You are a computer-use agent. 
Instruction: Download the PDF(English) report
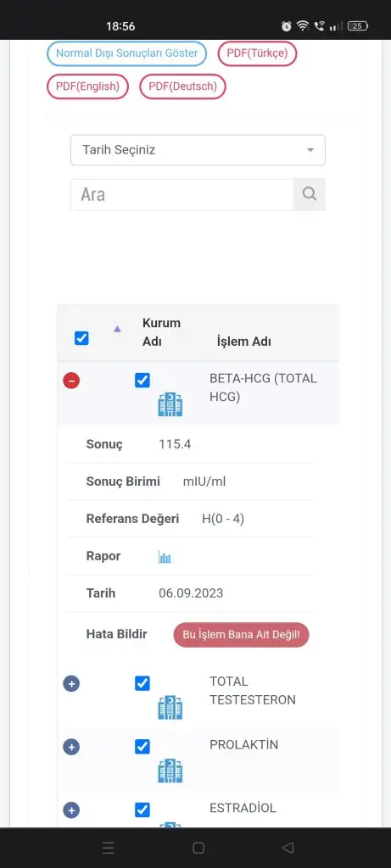coord(87,86)
